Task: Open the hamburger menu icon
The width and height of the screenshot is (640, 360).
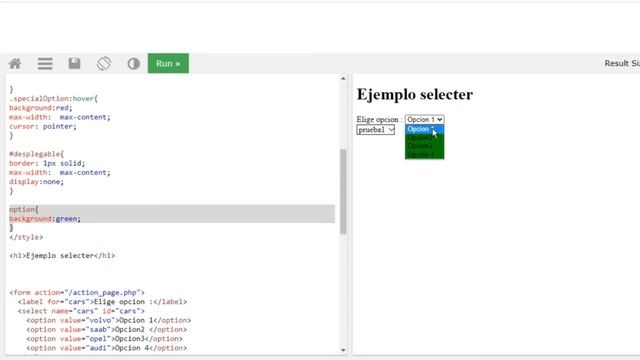Action: 45,64
